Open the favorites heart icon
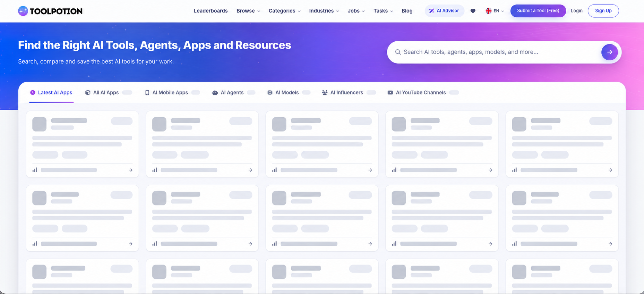The height and width of the screenshot is (294, 644). 473,11
